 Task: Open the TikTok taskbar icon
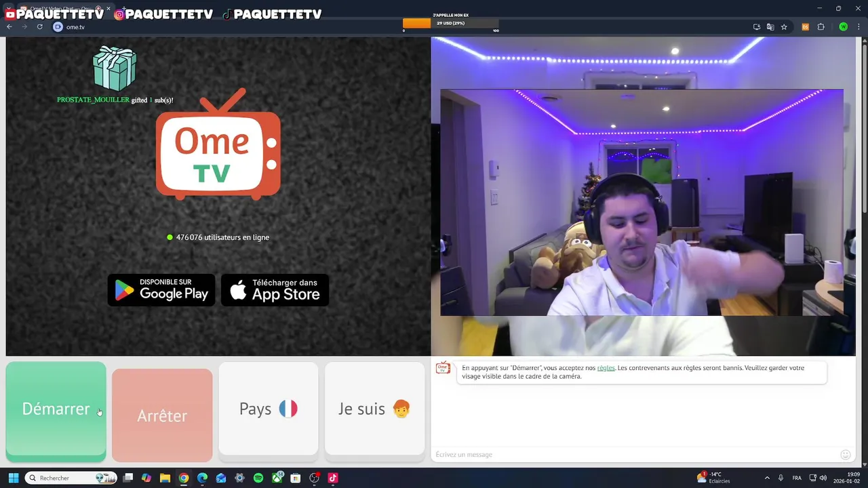tap(333, 478)
